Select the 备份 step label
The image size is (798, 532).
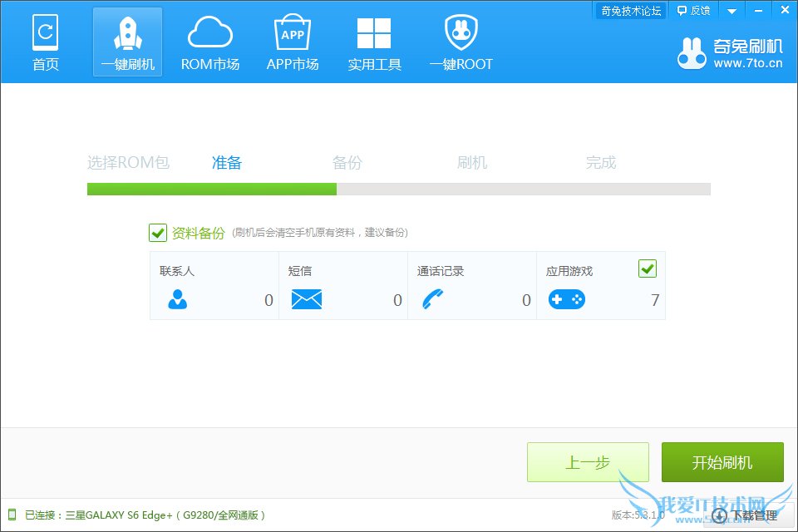coord(347,163)
